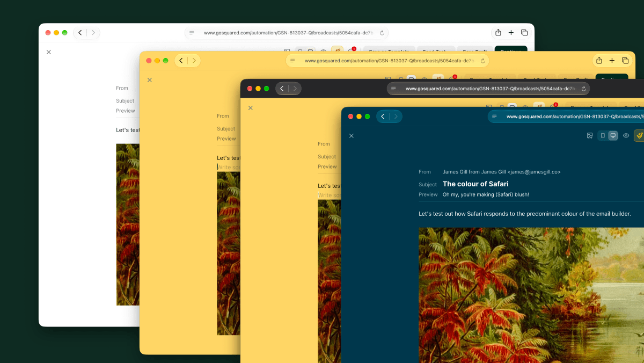Open page menu icon in blue window address bar

point(494,117)
